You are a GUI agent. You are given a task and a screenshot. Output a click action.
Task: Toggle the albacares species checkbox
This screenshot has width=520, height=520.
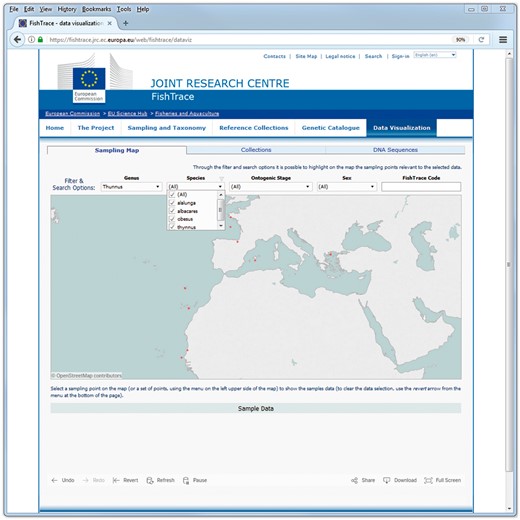172,211
